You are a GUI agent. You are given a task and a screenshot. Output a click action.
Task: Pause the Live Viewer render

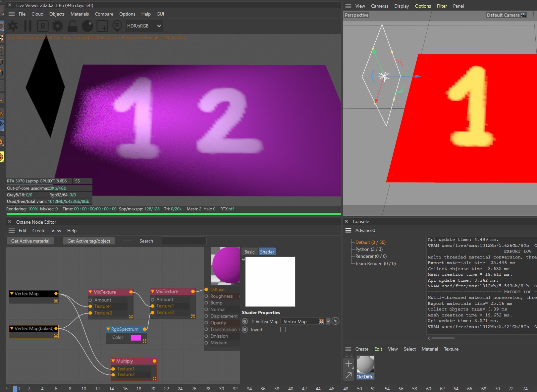click(x=28, y=26)
